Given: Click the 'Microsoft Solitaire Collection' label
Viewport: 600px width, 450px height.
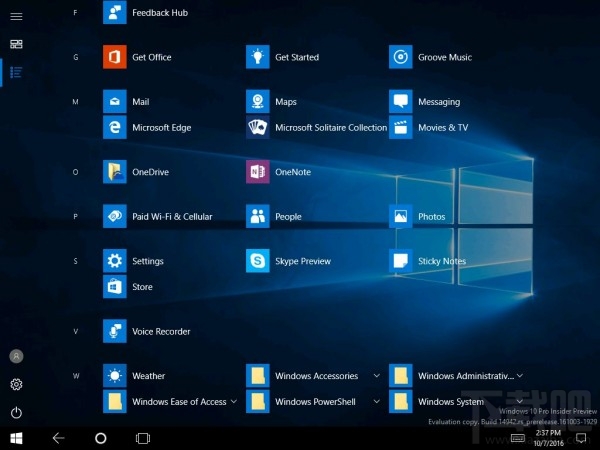Looking at the screenshot, I should click(331, 127).
